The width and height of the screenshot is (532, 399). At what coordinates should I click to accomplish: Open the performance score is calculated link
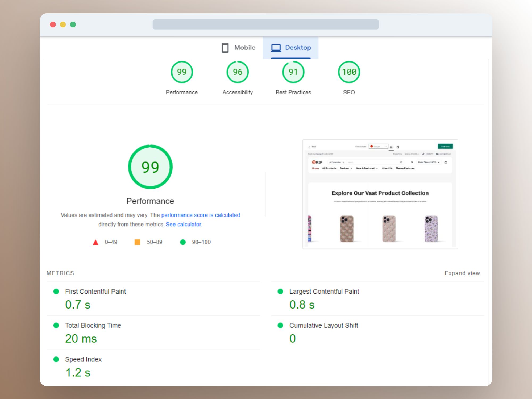click(201, 215)
